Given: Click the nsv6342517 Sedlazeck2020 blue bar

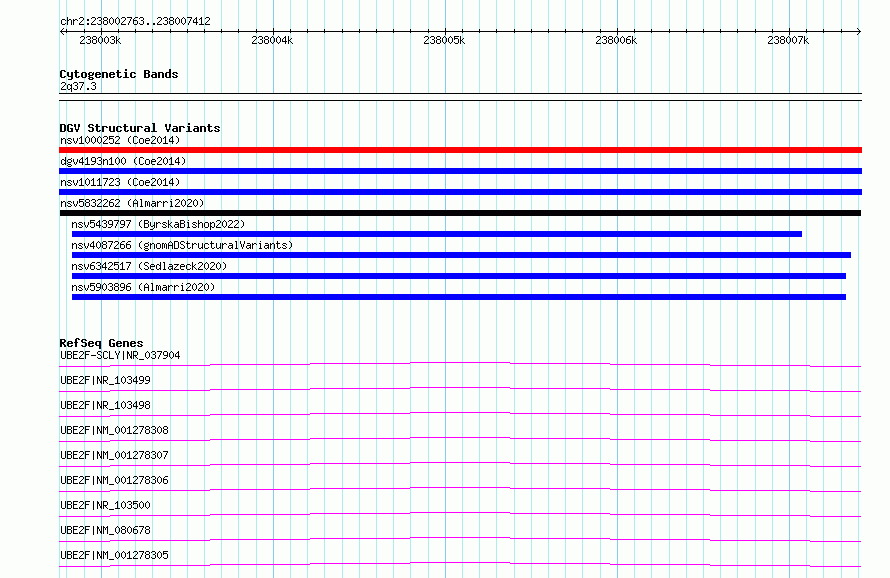Looking at the screenshot, I should click(459, 276).
